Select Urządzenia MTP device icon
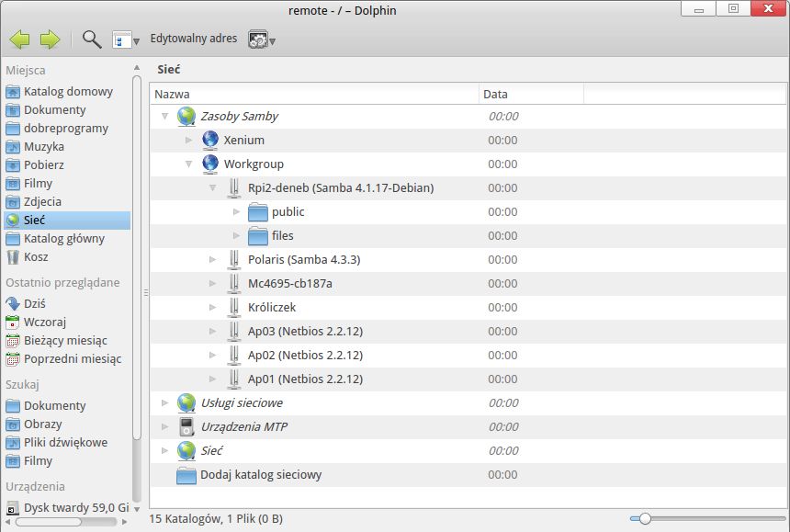790x532 pixels. pyautogui.click(x=186, y=426)
